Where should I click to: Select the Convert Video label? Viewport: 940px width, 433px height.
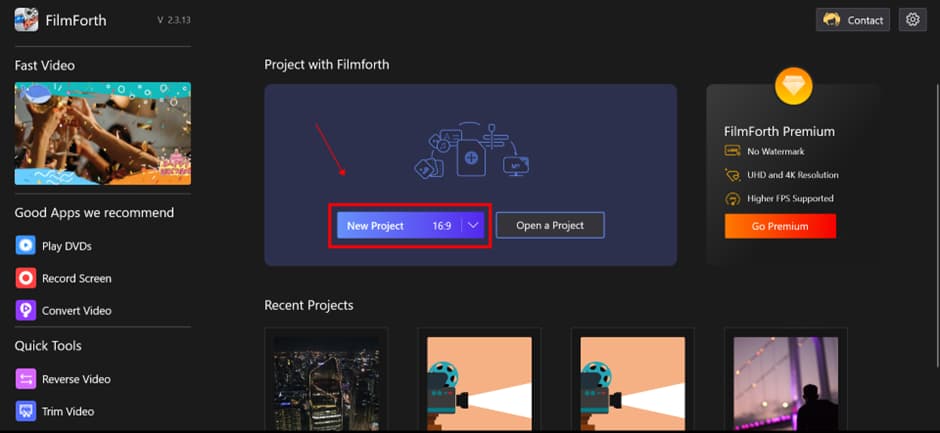pos(77,311)
